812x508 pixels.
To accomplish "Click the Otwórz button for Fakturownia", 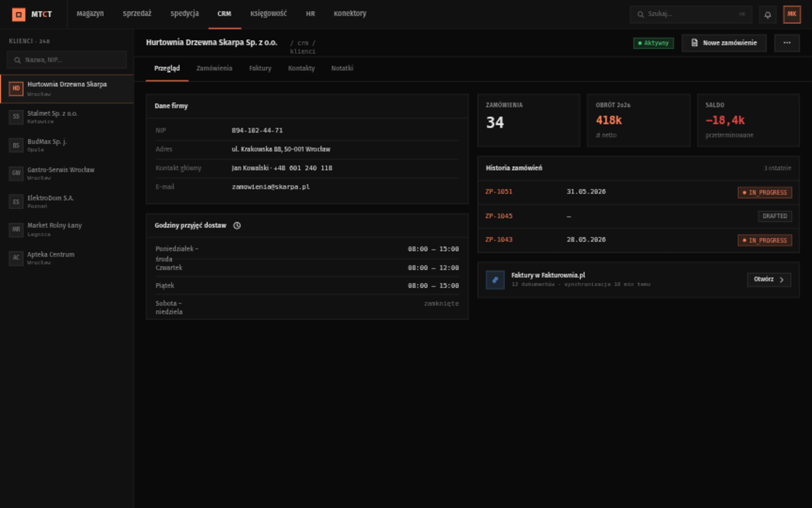I will click(769, 280).
